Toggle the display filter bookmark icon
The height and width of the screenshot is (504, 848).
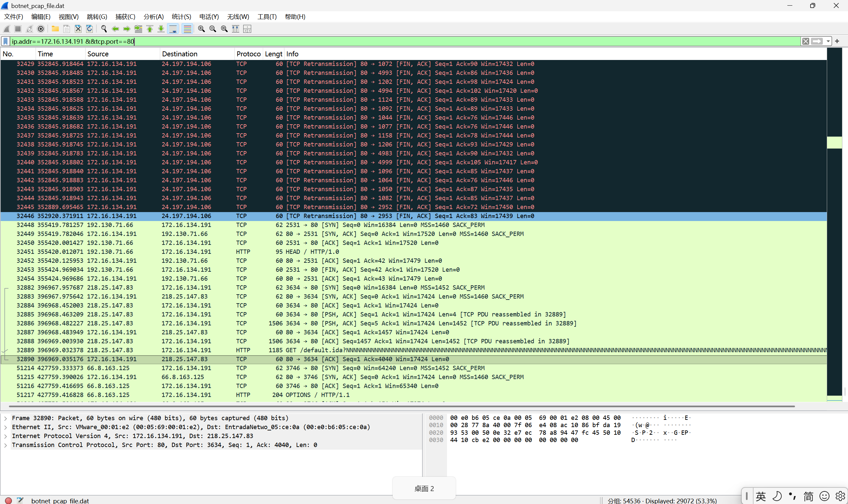point(5,41)
